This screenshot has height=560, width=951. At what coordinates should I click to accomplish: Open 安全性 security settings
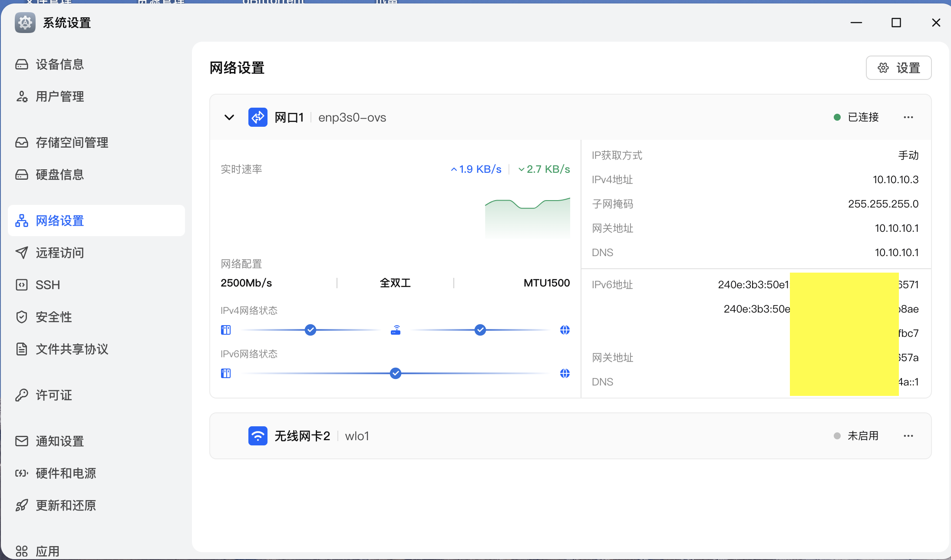click(x=53, y=317)
